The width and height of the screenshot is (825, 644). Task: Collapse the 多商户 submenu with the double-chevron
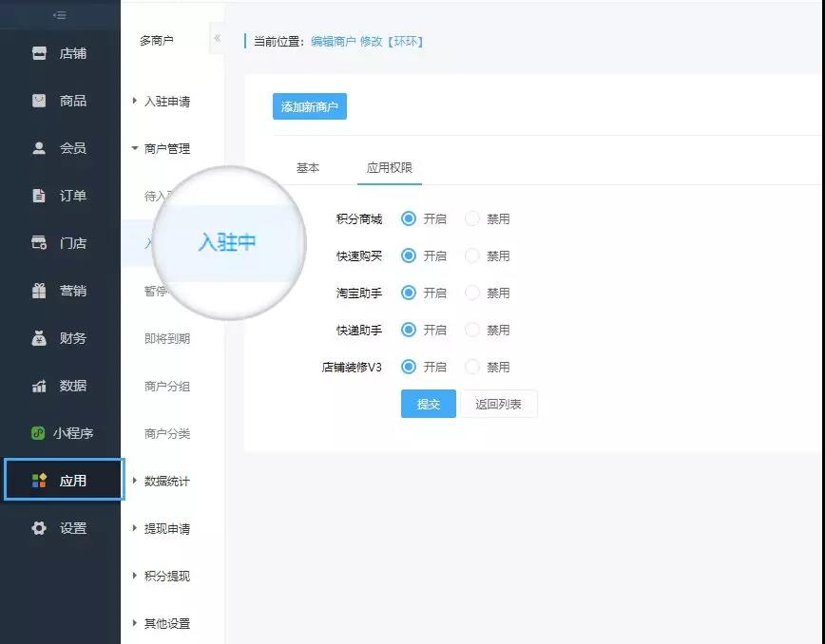(x=217, y=38)
